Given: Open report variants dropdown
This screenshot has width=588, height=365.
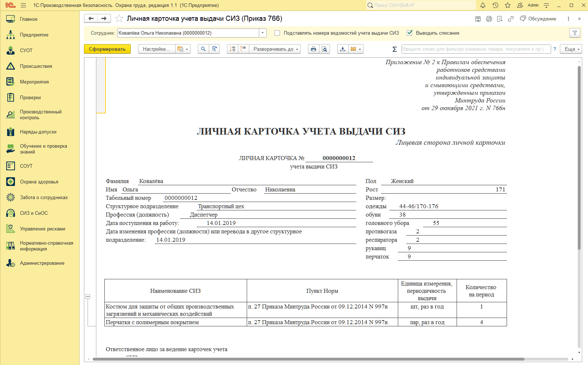Looking at the screenshot, I should point(183,49).
